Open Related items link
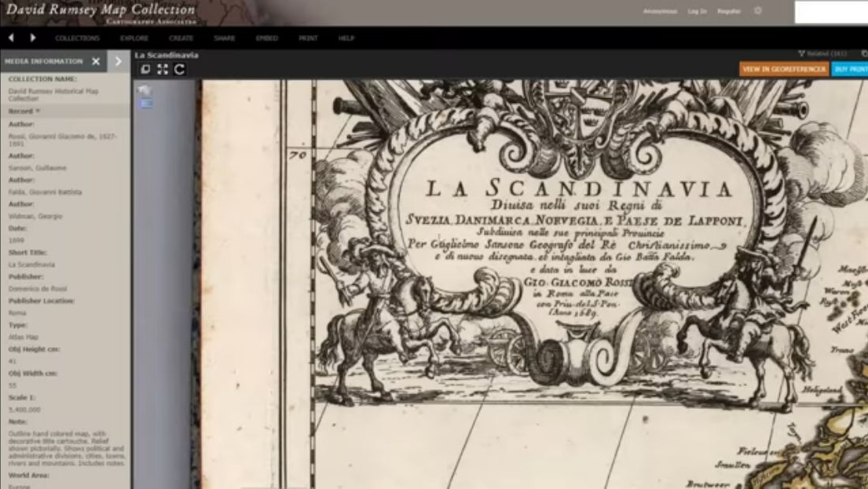 click(822, 53)
